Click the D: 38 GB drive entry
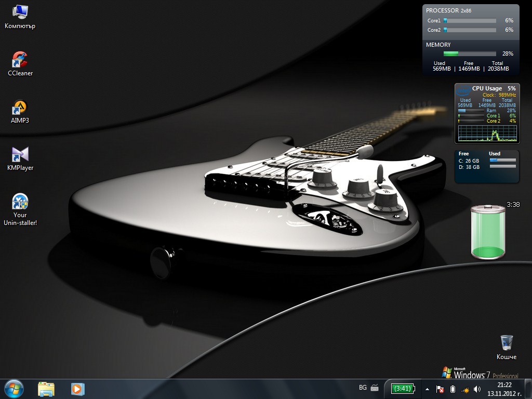The width and height of the screenshot is (532, 399). tap(469, 167)
